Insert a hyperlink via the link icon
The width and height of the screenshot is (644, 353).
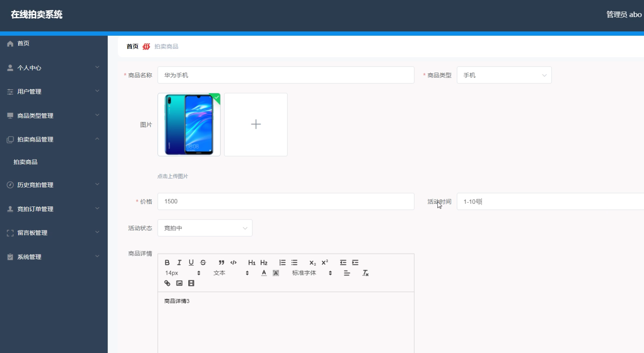pyautogui.click(x=167, y=283)
